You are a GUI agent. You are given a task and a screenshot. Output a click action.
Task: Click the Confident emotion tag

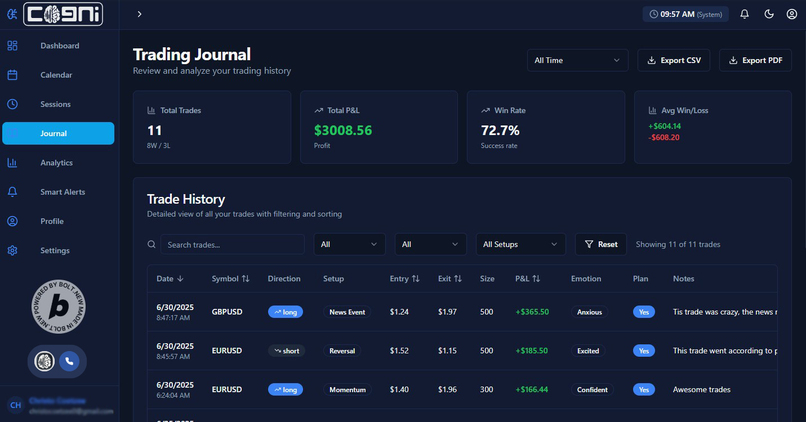(592, 390)
